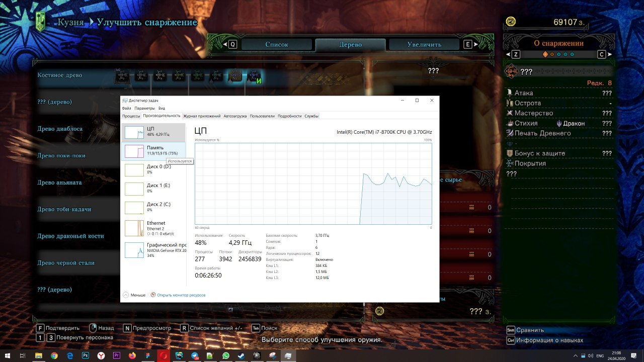Click the Стихия Дракон stat row
This screenshot has width=644, height=362.
pyautogui.click(x=559, y=123)
